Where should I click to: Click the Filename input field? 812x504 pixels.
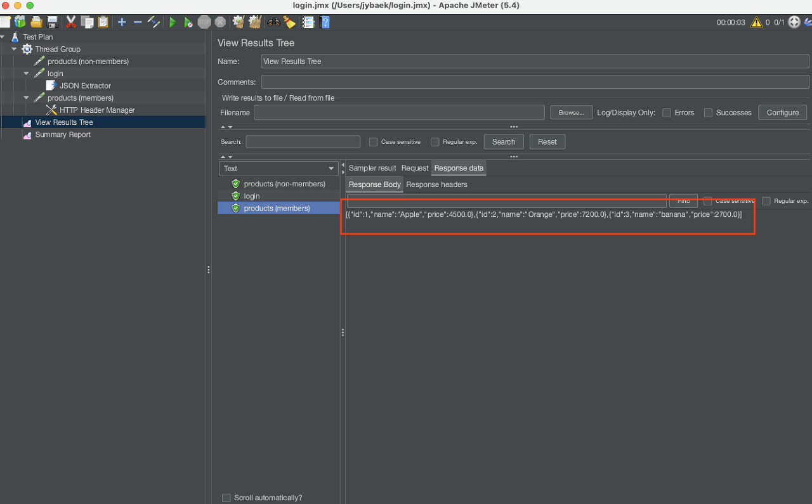click(x=399, y=112)
